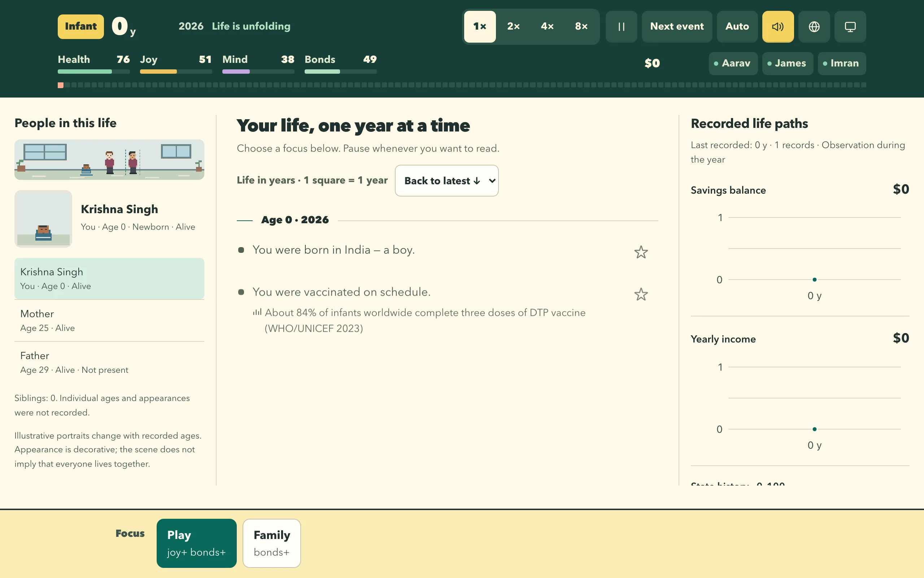The image size is (924, 578).
Task: Click the Health stat bar
Action: pyautogui.click(x=93, y=72)
